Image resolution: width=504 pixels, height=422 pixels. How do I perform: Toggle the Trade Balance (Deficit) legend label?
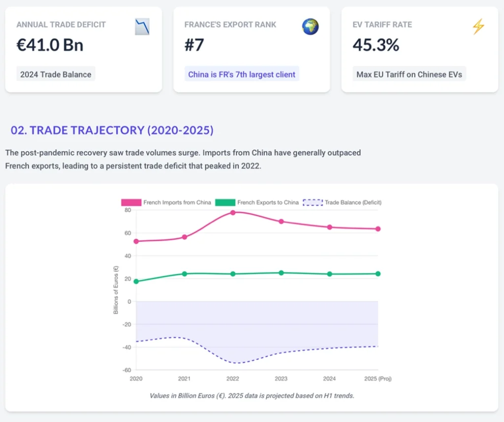pyautogui.click(x=353, y=202)
